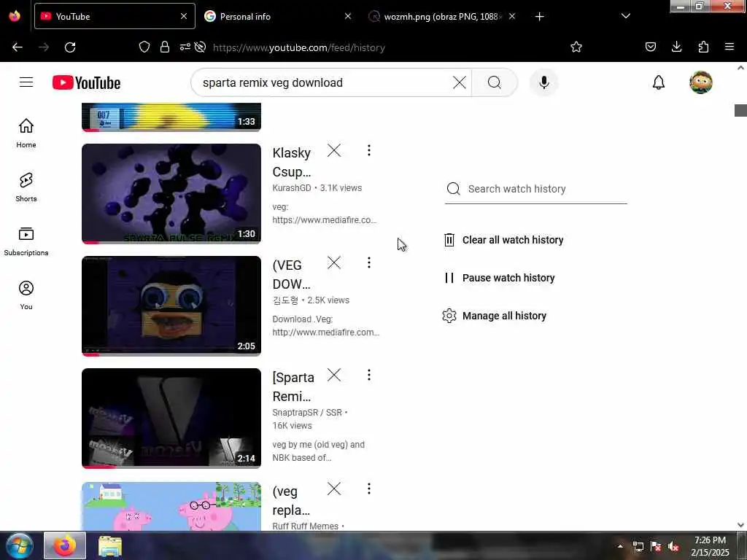
Task: Go back with browser back arrow
Action: [x=18, y=47]
